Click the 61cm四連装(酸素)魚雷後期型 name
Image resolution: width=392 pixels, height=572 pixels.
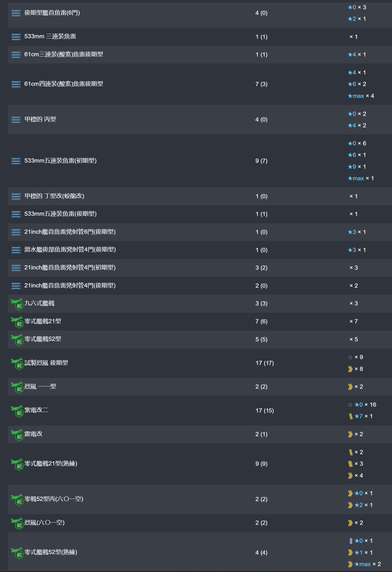tap(64, 84)
